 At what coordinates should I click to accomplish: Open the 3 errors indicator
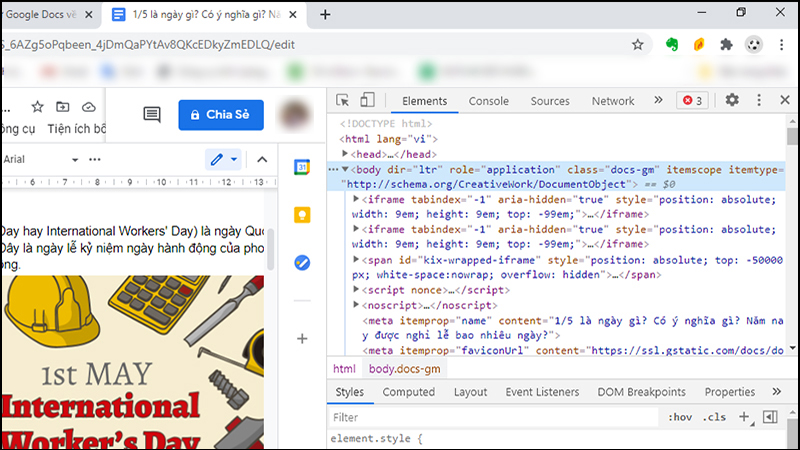692,101
